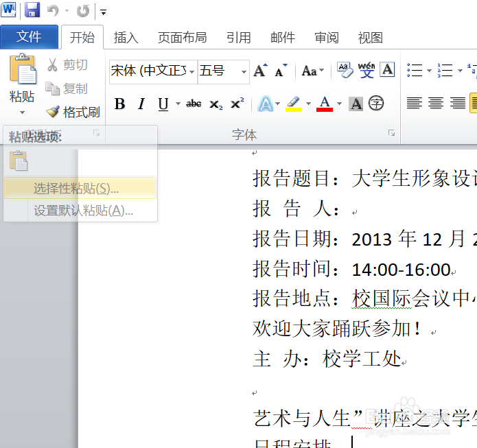Viewport: 477px width, 448px height.
Task: Switch to the 引用 tab
Action: (x=239, y=38)
